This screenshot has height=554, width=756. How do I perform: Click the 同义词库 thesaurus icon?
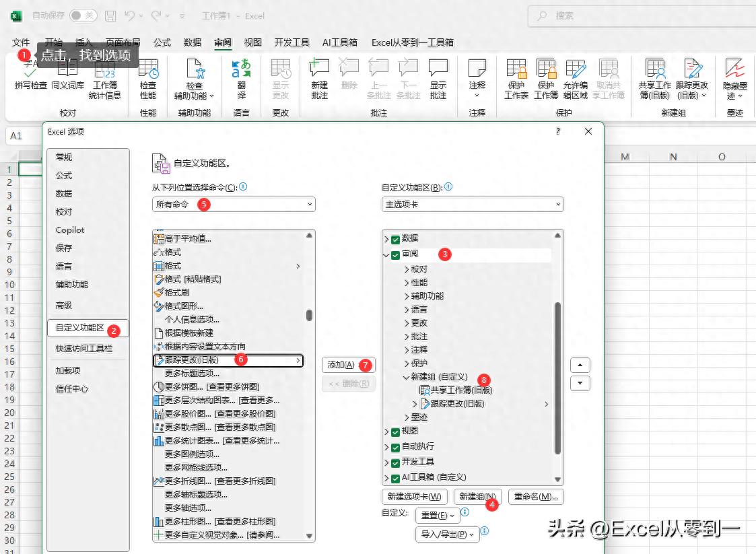coord(67,69)
